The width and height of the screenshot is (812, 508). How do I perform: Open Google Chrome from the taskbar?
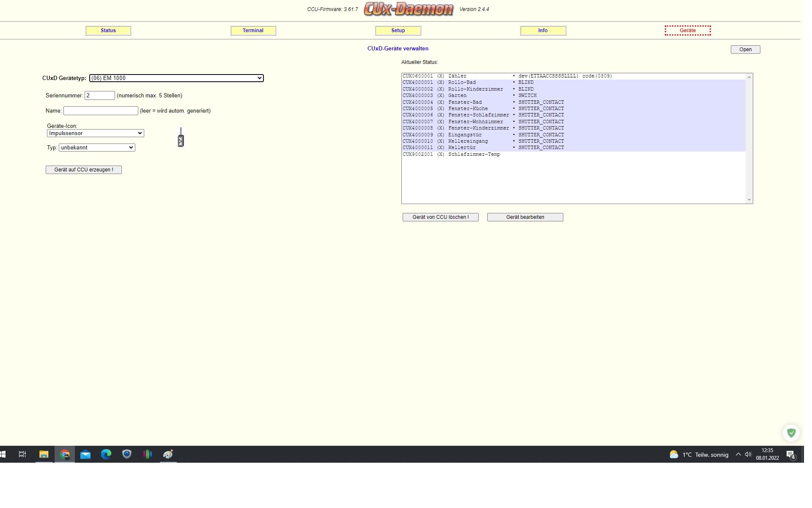pyautogui.click(x=65, y=454)
